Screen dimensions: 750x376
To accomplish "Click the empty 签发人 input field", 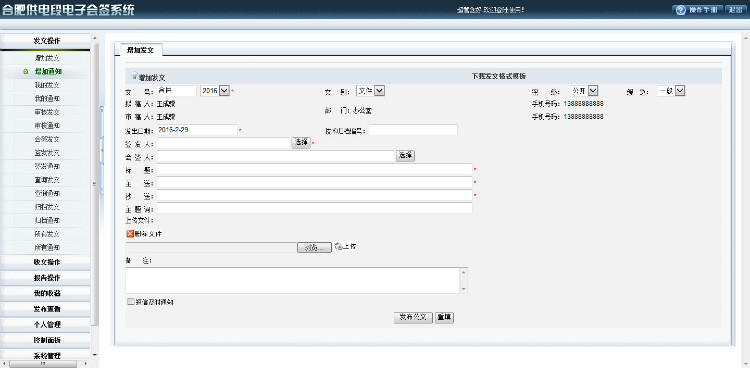I will click(223, 143).
